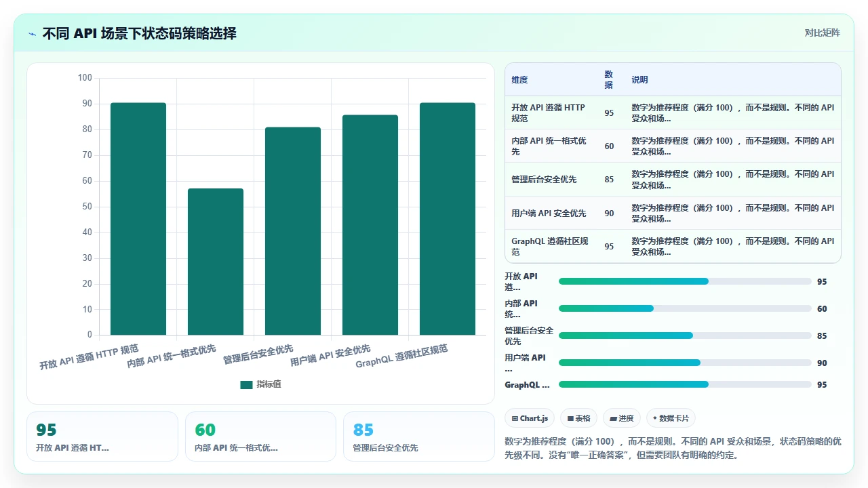Select the 进度 tag

point(622,418)
